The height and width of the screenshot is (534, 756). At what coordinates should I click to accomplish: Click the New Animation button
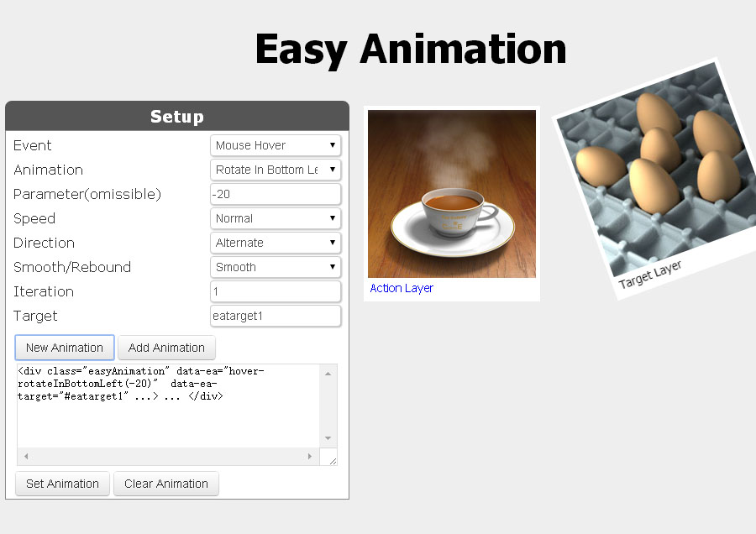click(x=65, y=348)
